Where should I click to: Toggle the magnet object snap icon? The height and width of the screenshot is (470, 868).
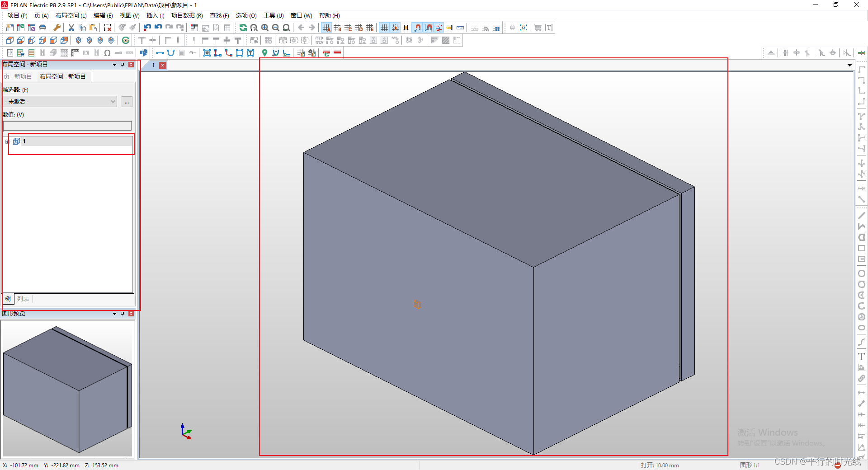pos(416,27)
